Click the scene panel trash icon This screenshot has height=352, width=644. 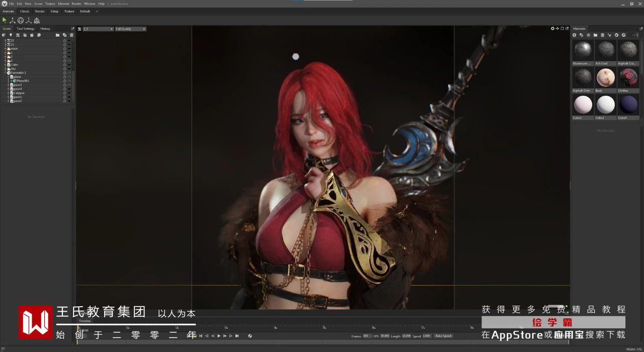click(x=71, y=35)
